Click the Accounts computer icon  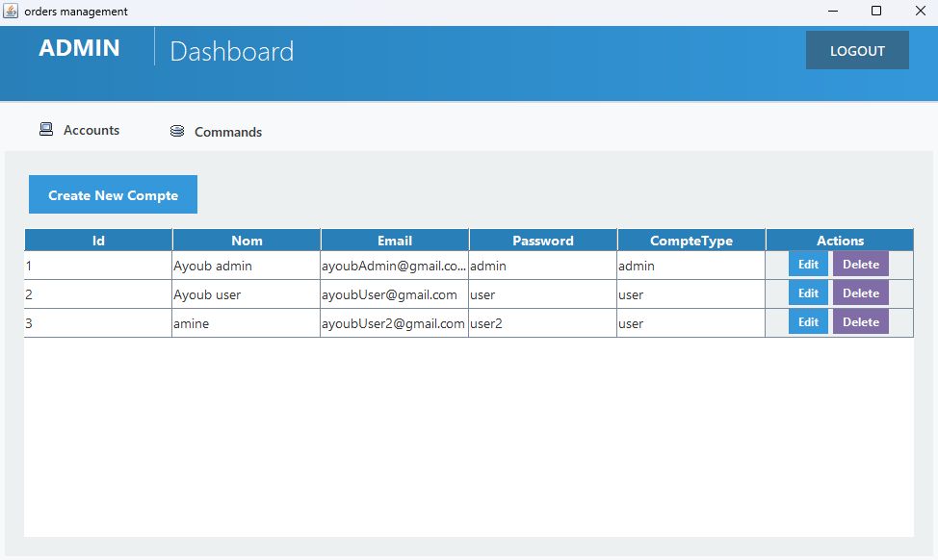coord(46,129)
